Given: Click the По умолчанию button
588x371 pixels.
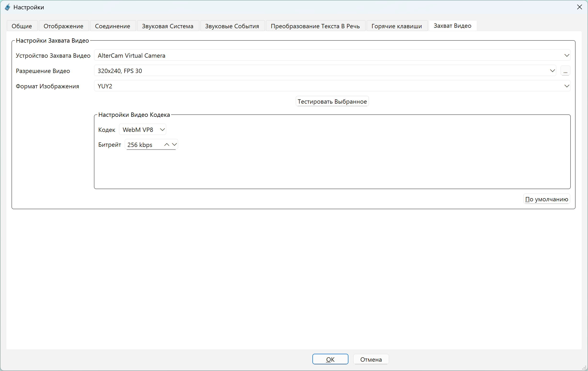Looking at the screenshot, I should (x=547, y=199).
